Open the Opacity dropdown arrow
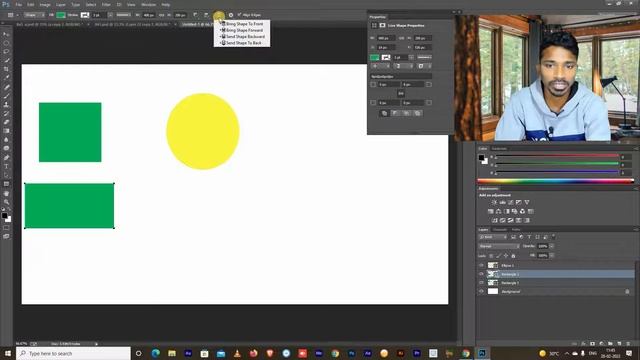Screen dimensions: 640x360 [x=552, y=246]
